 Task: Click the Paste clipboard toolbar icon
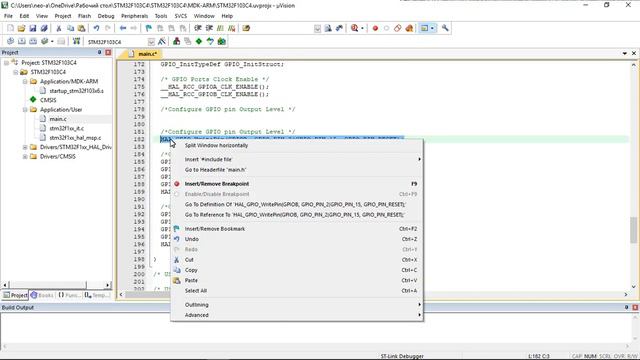82,28
